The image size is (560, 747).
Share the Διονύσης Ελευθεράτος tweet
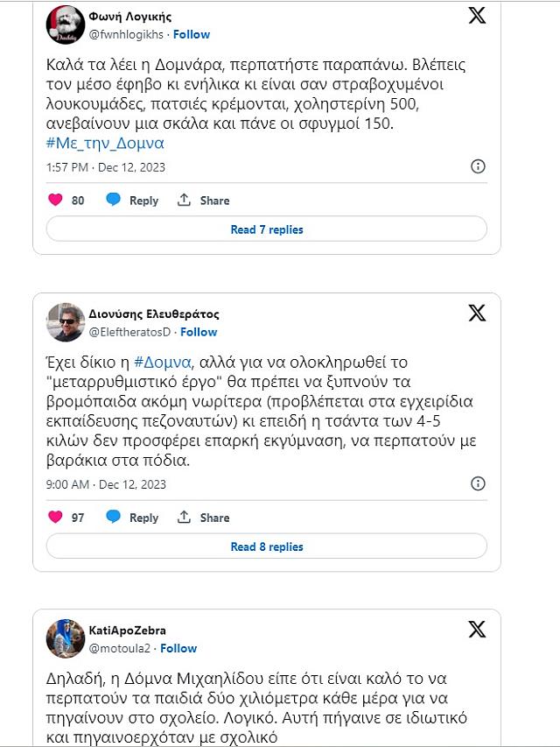pyautogui.click(x=204, y=517)
